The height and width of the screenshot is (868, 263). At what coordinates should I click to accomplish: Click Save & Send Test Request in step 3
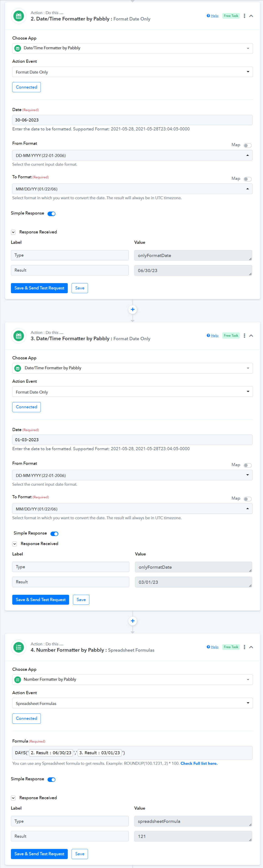40,600
